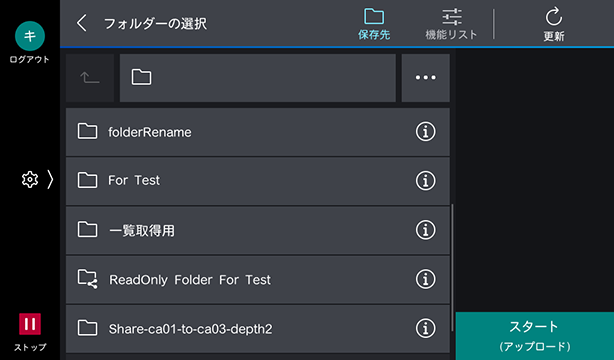614x360 pixels.
Task: Click the shared folder icon for ReadOnly Folder
Action: pos(87,279)
